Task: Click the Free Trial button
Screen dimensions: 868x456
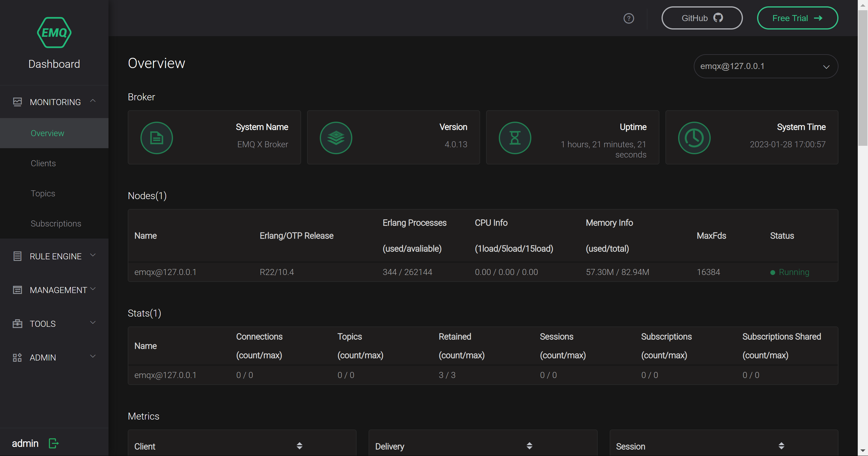Action: (x=797, y=18)
